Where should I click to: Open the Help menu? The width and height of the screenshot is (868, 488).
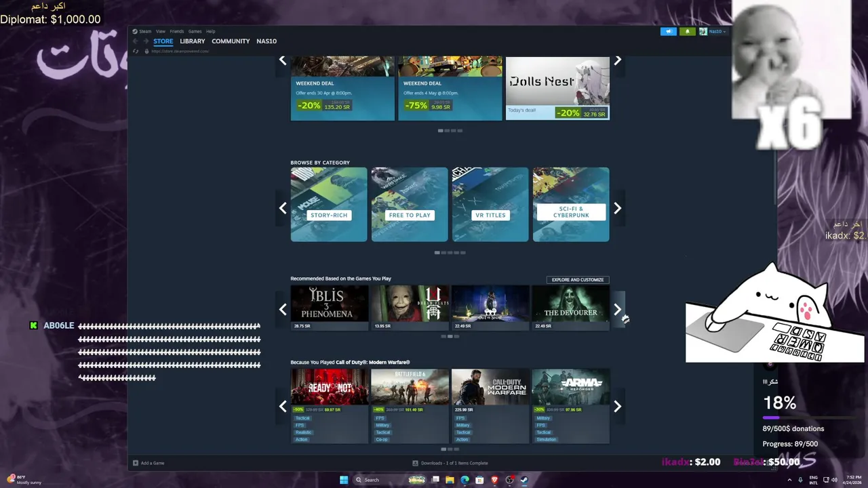[211, 31]
